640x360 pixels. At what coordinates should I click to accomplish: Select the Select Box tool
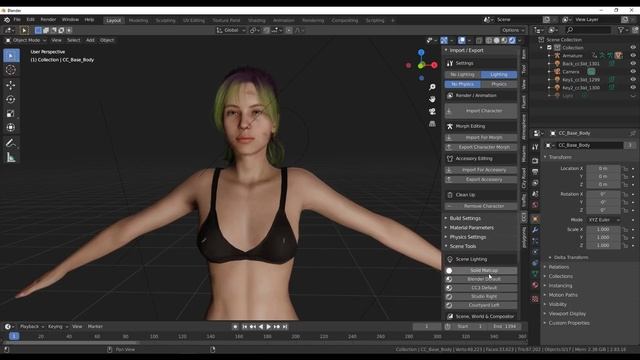[x=11, y=56]
